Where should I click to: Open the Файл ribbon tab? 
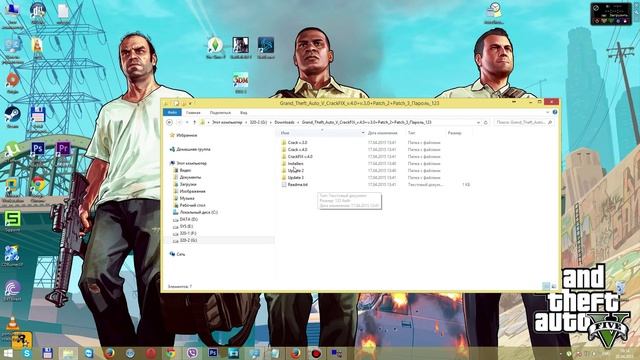coord(172,112)
